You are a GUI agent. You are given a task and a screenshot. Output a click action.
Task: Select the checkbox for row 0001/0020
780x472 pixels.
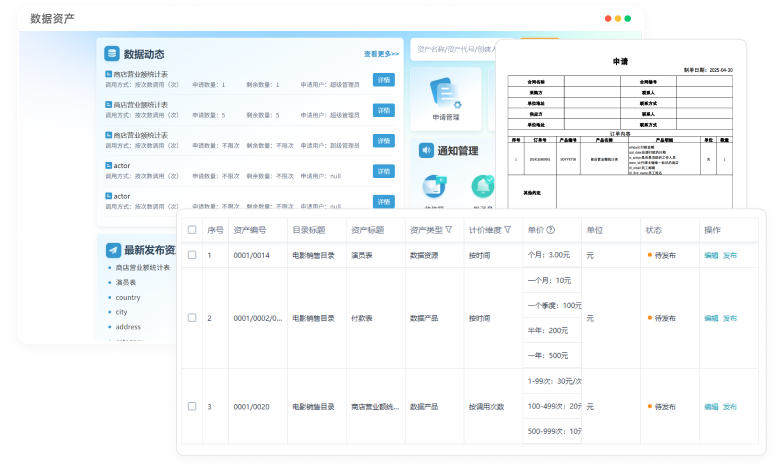coord(192,407)
